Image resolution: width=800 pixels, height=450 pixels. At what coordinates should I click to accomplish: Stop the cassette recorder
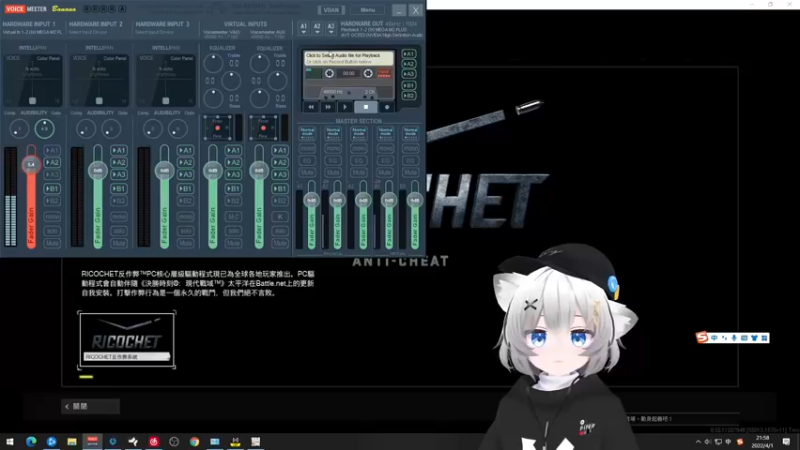click(x=366, y=107)
